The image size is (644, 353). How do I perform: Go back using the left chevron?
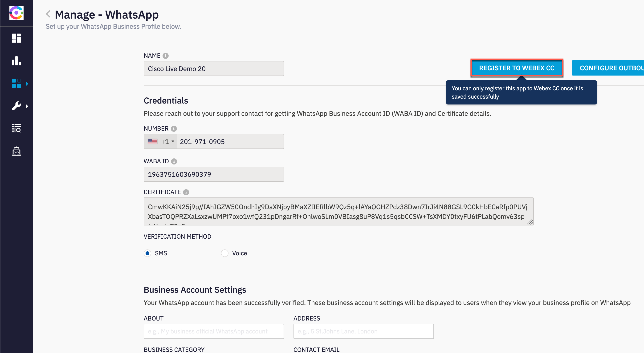click(x=48, y=14)
